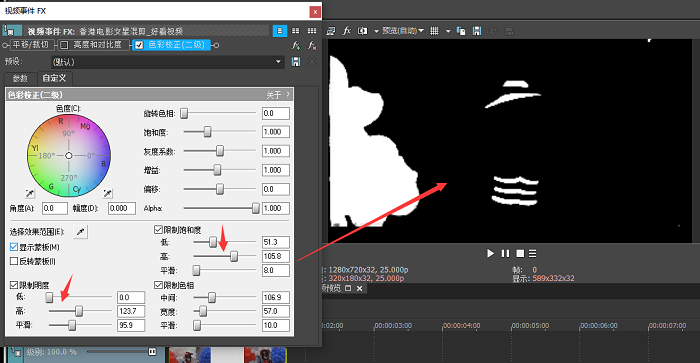This screenshot has width=700, height=363.
Task: Click the preview video FX icon
Action: (x=346, y=31)
